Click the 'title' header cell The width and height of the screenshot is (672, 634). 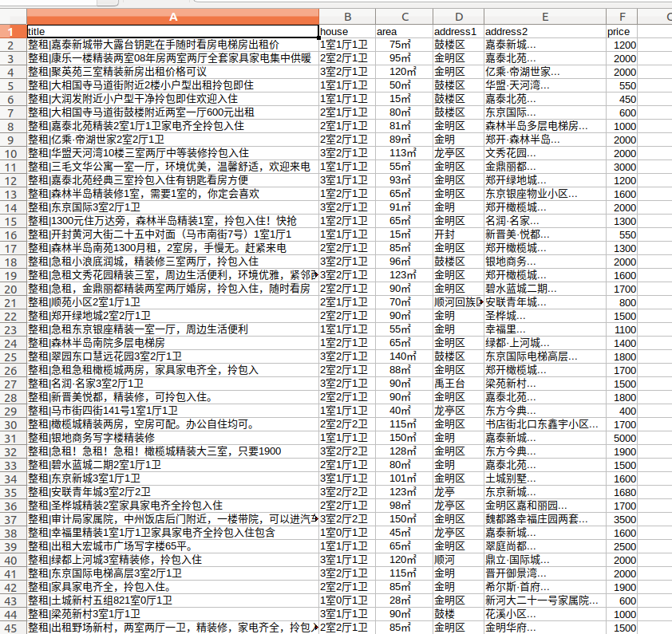pyautogui.click(x=172, y=31)
